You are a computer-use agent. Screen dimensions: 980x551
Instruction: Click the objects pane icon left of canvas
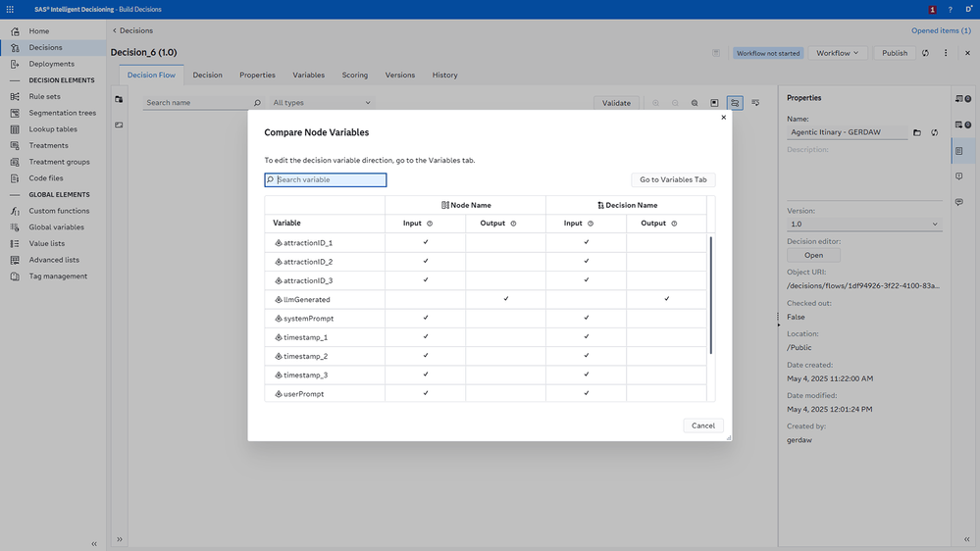point(119,99)
